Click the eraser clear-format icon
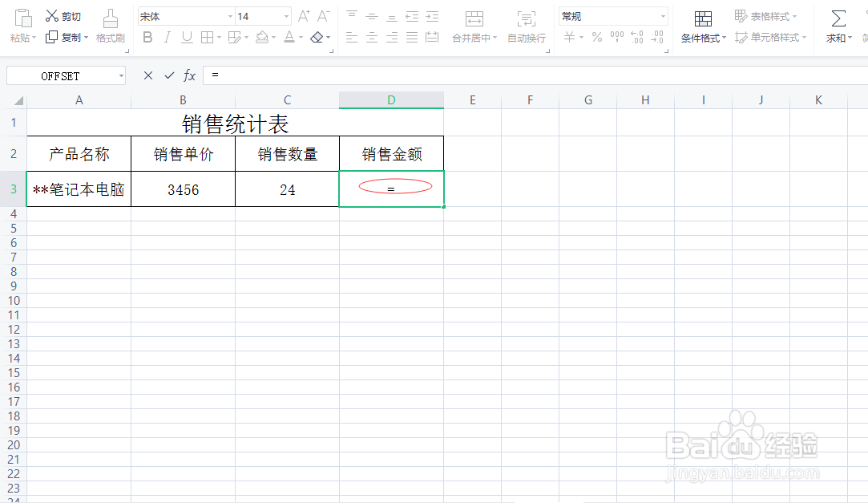The width and height of the screenshot is (868, 503). [317, 37]
